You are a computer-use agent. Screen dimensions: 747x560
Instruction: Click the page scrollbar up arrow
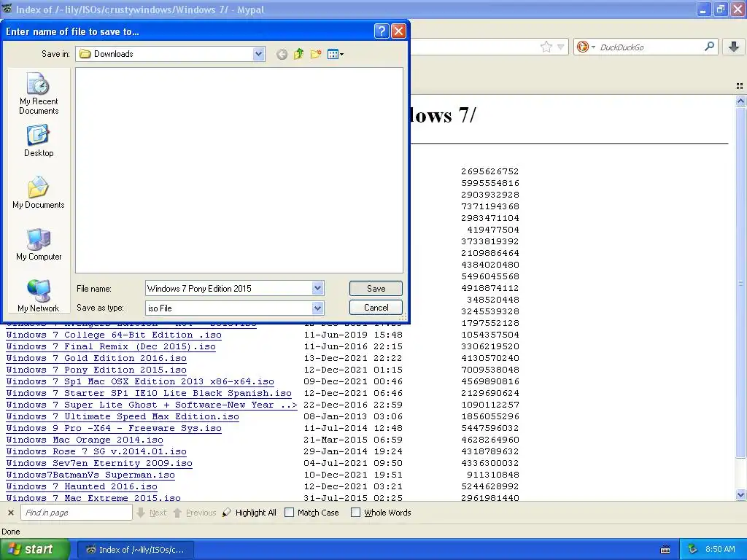pyautogui.click(x=740, y=101)
